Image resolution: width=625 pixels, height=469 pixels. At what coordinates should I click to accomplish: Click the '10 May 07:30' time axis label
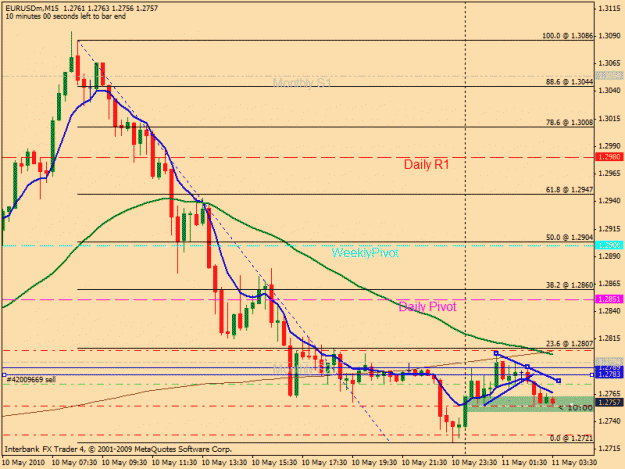pyautogui.click(x=75, y=463)
